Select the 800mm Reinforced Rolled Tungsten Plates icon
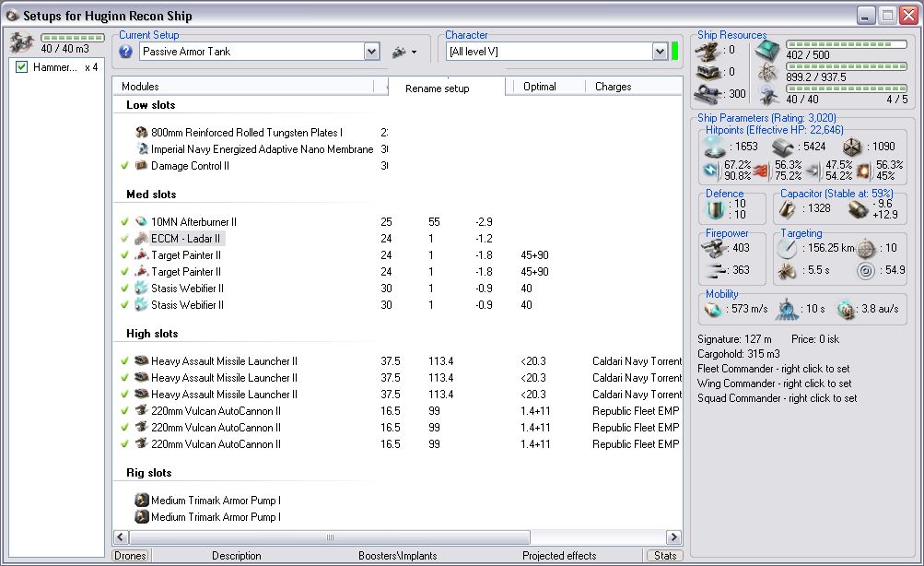Viewport: 924px width, 566px height. pos(142,132)
